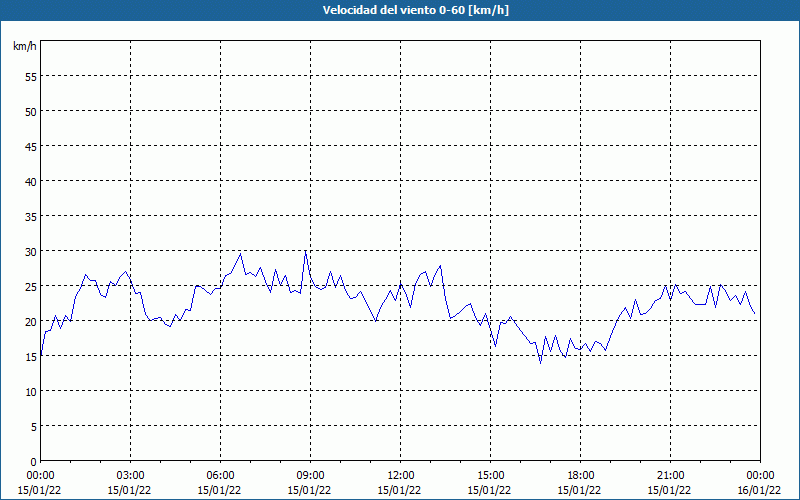800x500 pixels.
Task: Click the '21:00' time axis label
Action: click(670, 476)
